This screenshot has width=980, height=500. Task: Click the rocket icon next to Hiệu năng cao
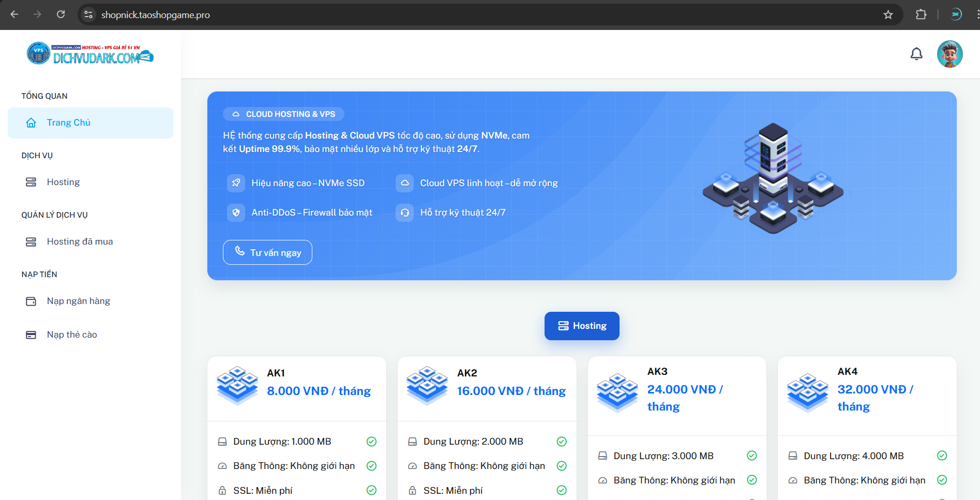coord(236,183)
